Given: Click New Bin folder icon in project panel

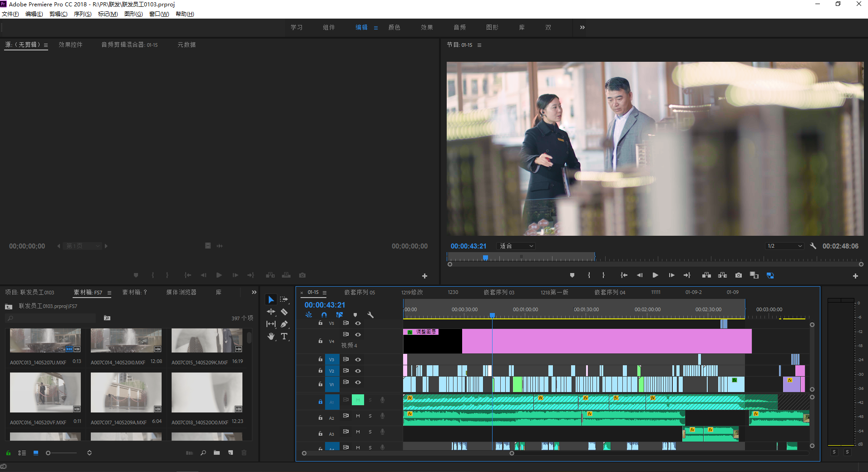Looking at the screenshot, I should tap(217, 453).
